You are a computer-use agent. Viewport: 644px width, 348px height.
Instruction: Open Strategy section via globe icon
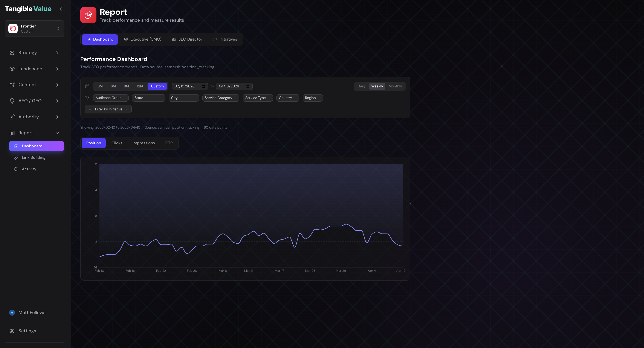click(x=12, y=52)
